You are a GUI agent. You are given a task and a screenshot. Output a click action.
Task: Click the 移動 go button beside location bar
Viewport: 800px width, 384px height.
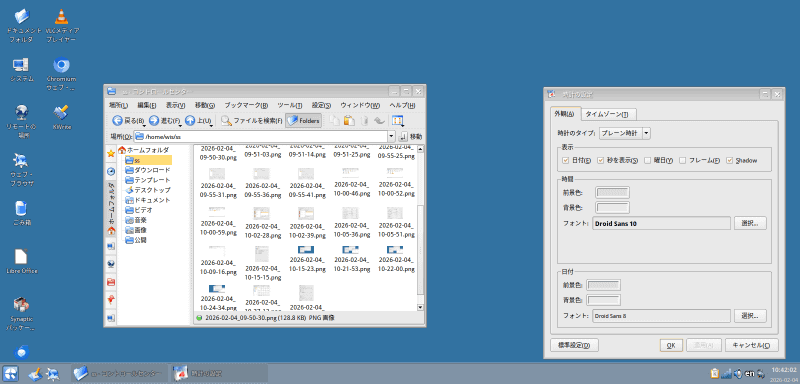coord(411,137)
